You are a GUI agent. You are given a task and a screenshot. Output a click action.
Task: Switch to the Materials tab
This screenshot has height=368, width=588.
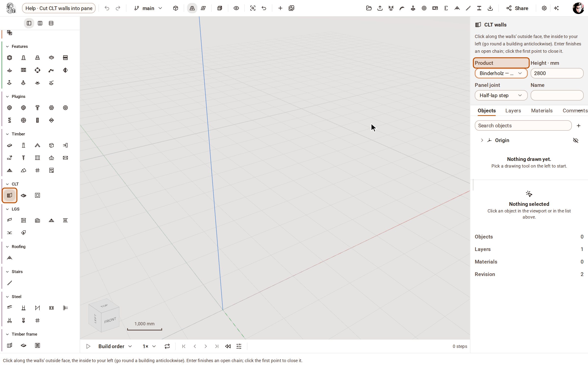point(542,111)
